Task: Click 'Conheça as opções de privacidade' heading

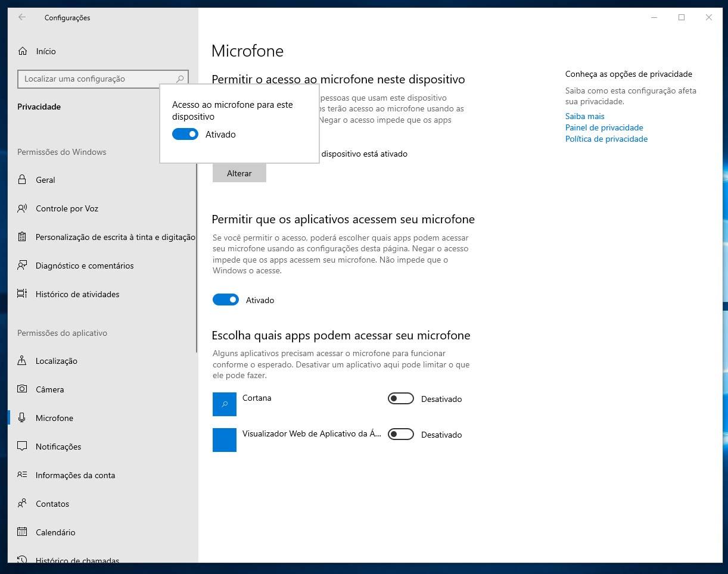Action: 629,74
